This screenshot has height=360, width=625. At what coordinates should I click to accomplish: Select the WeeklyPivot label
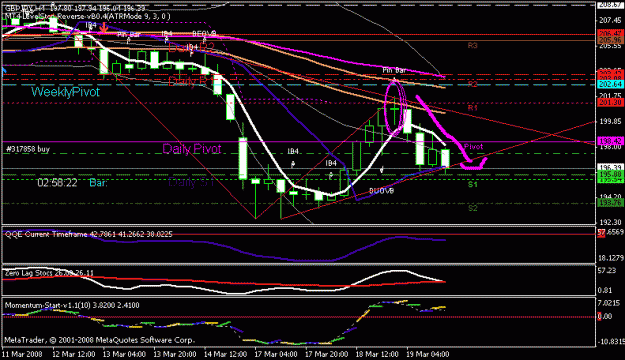(65, 92)
